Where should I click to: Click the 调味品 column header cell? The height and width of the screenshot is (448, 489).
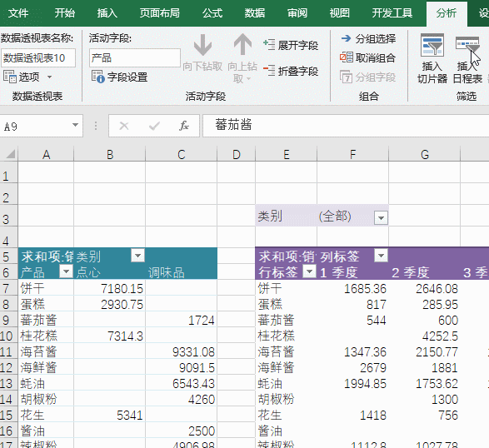[182, 272]
